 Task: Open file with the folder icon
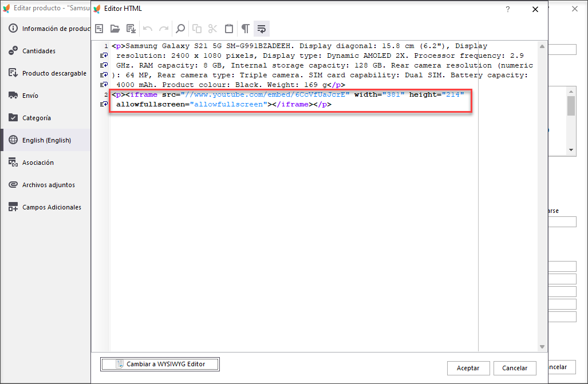pos(115,29)
